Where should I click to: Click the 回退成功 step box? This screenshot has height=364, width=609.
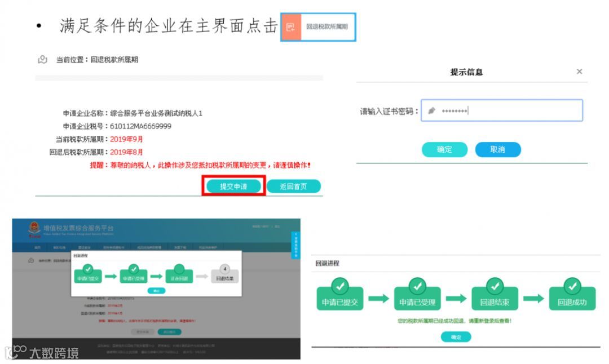572,295
